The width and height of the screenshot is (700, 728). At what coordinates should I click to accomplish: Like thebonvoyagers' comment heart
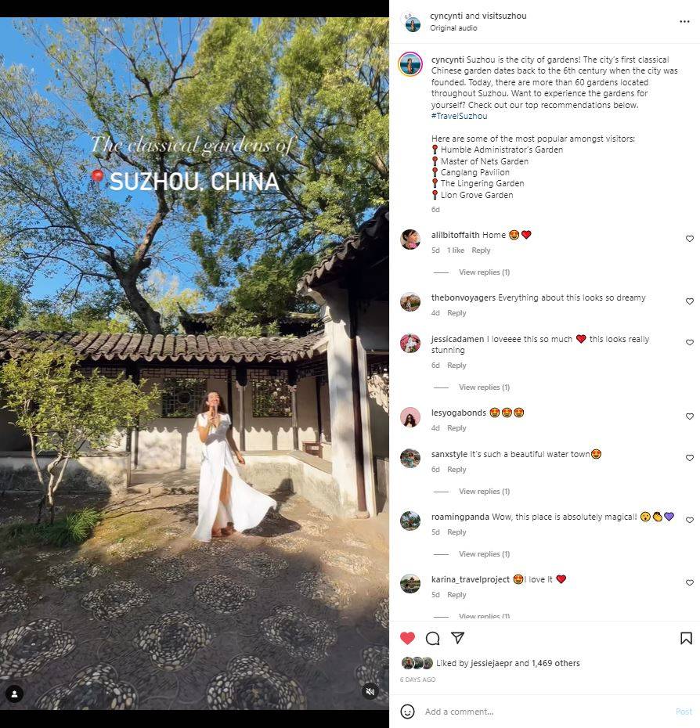click(x=689, y=301)
